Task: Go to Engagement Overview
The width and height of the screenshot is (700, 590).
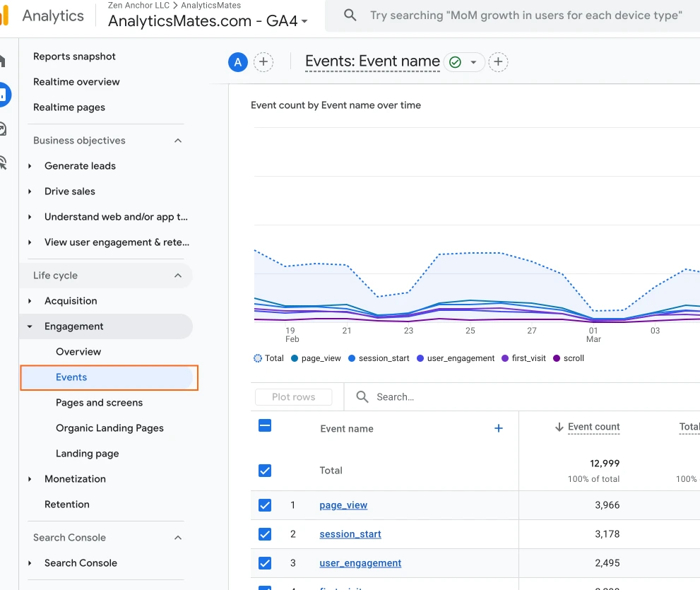Action: [x=78, y=351]
